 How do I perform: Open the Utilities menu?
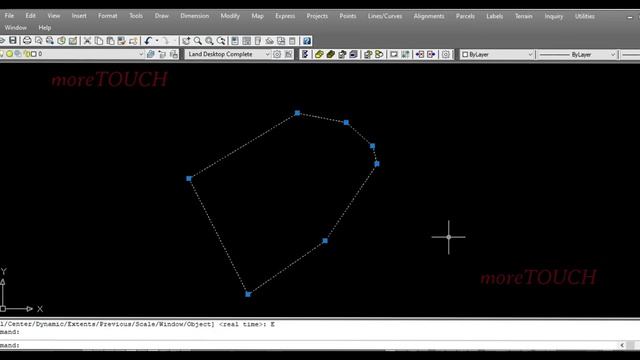(584, 16)
